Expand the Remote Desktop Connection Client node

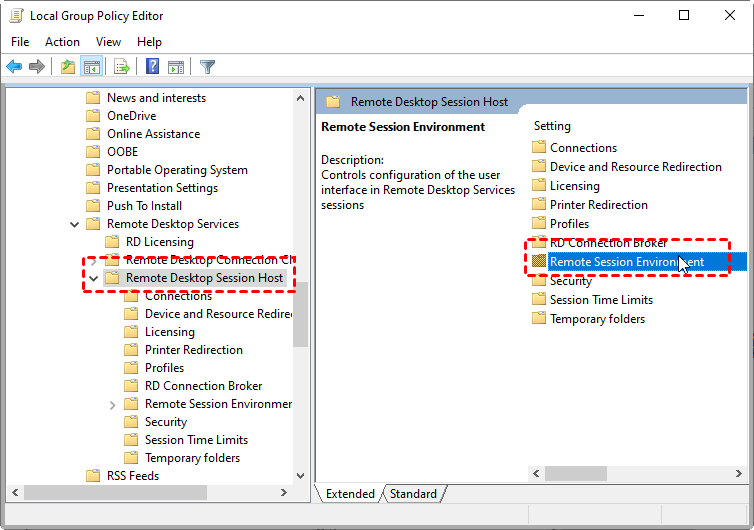(x=93, y=261)
